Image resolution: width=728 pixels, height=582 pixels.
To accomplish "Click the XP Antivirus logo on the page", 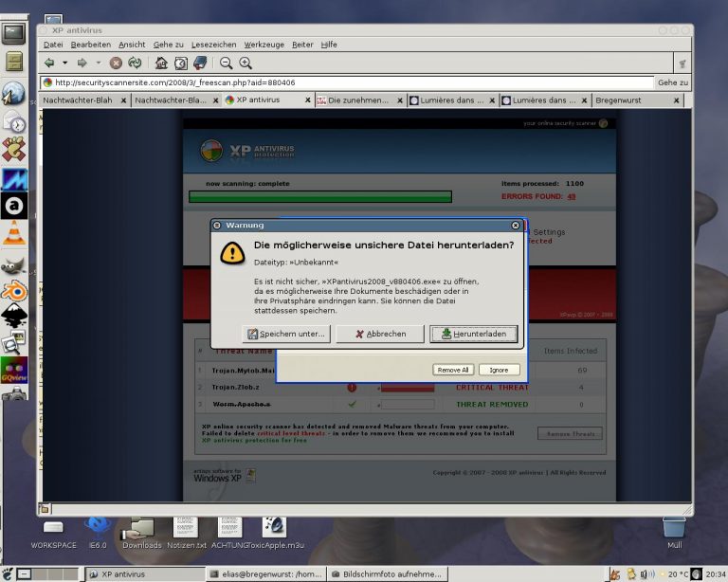I will click(247, 151).
